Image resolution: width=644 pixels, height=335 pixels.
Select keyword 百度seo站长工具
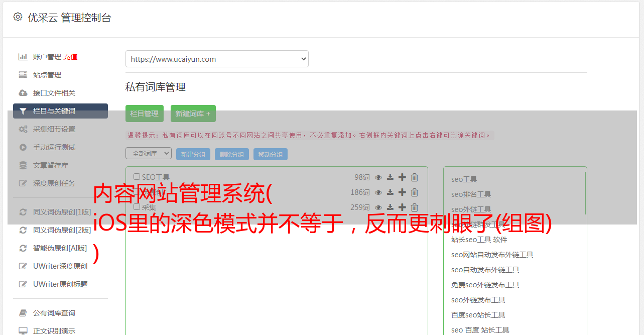tap(478, 315)
